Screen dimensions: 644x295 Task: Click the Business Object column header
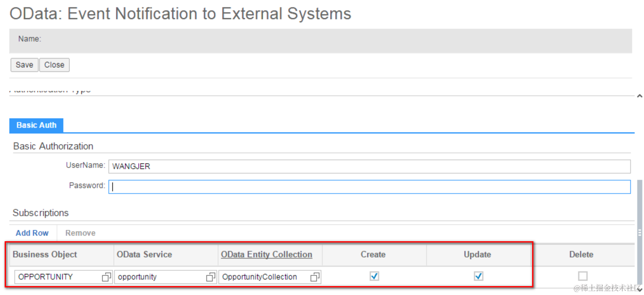tap(45, 254)
